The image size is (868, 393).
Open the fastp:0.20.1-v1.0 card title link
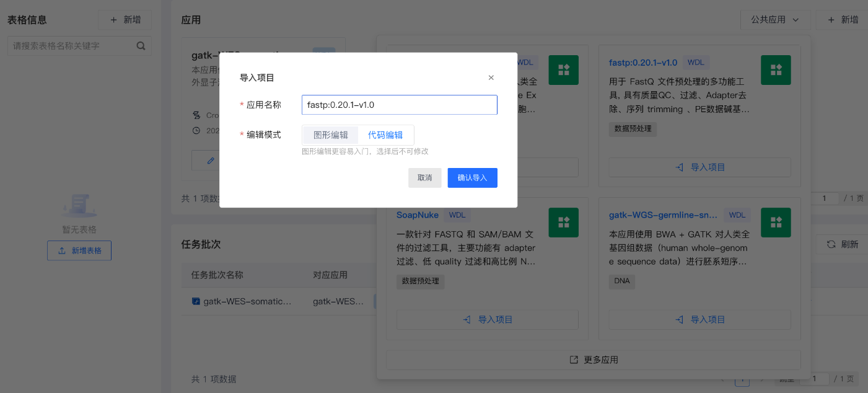642,63
